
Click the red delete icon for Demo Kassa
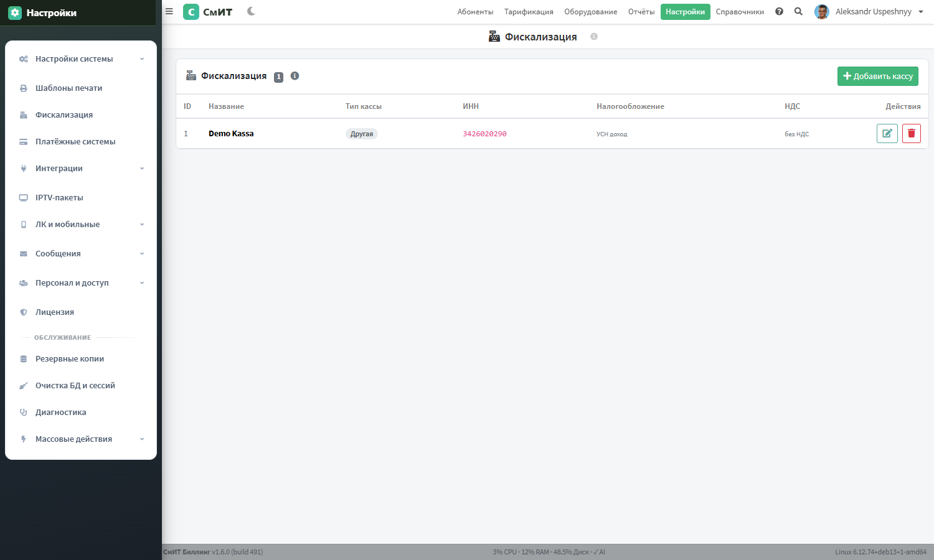[x=912, y=133]
